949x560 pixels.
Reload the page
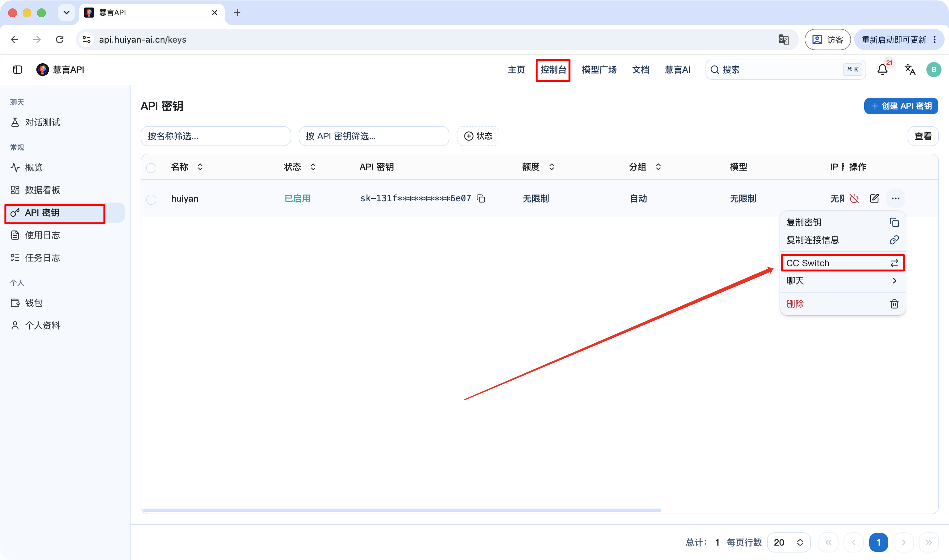[x=60, y=39]
